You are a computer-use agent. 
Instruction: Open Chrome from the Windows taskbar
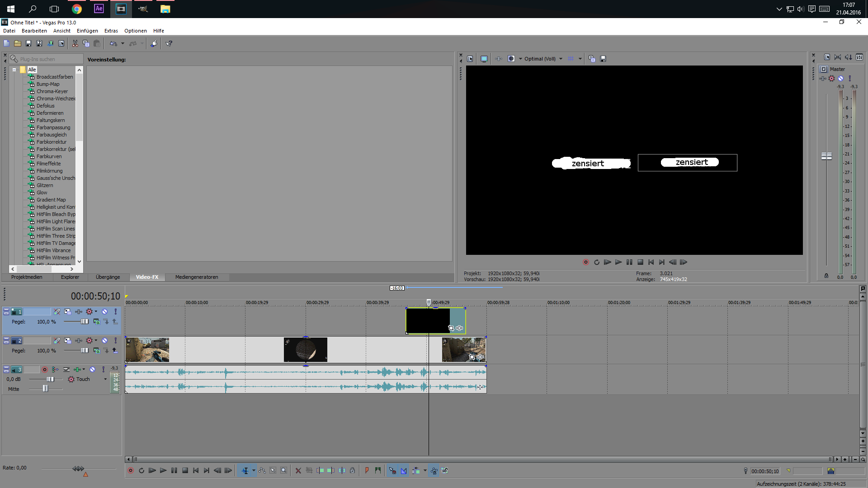coord(77,9)
